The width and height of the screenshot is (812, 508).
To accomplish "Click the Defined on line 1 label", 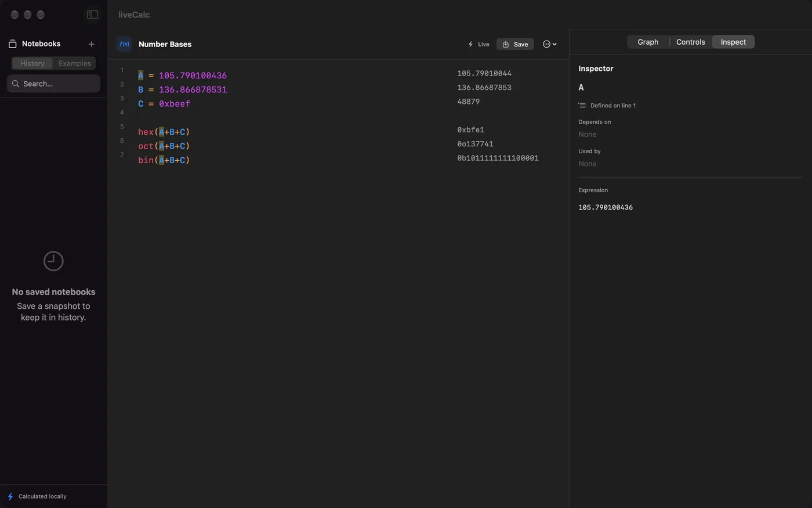I will tap(613, 106).
